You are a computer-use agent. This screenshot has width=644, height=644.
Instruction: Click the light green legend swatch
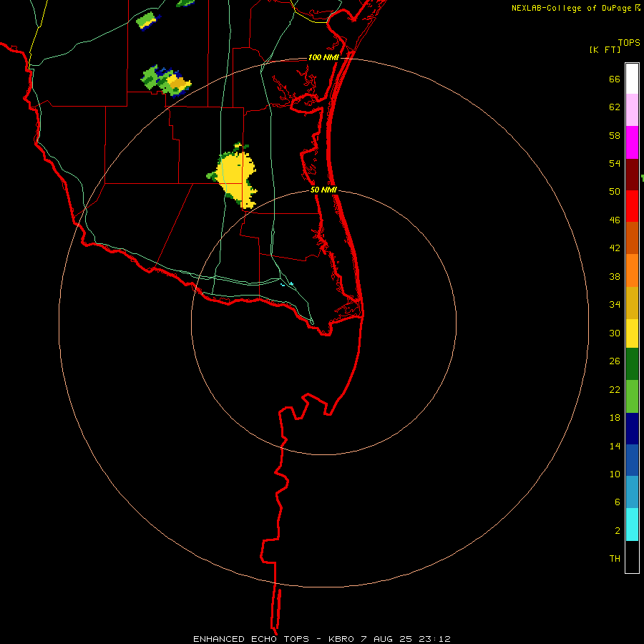[632, 396]
